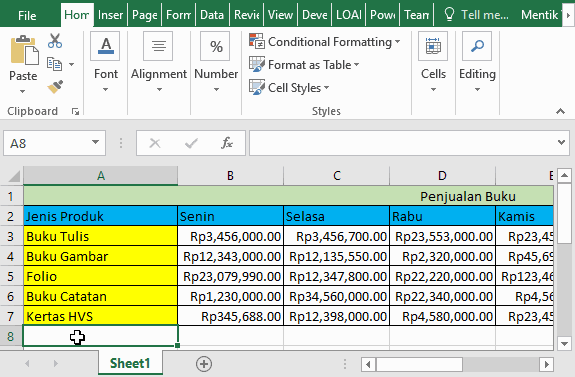Screen dimensions: 575x377
Task: Expand the Conditional Formatting dropdown
Action: point(325,41)
